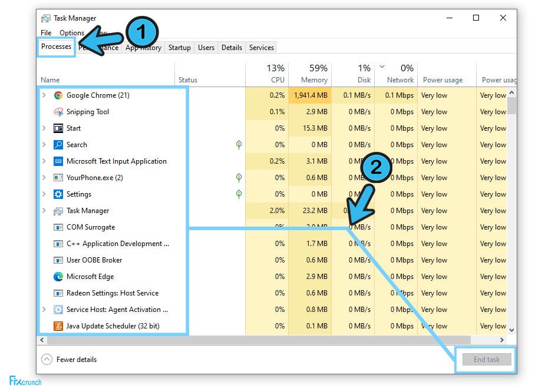Click the horizontal scrollbar left arrow
This screenshot has height=392, width=555.
(42, 340)
